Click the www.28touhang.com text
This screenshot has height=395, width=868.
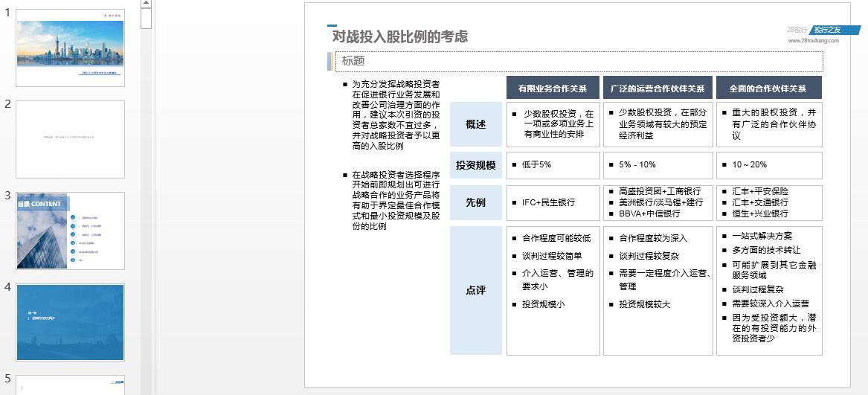(813, 40)
